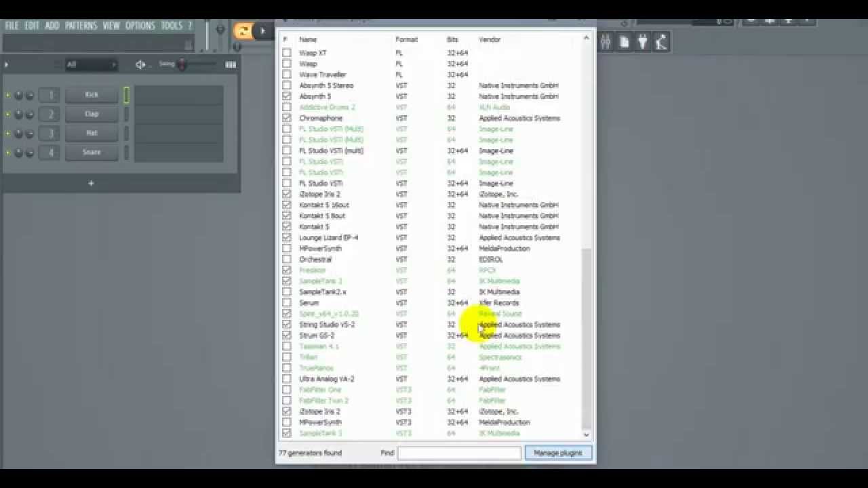Click mixer track number 3 for Hat
Screen dimensions: 868x488
click(50, 133)
